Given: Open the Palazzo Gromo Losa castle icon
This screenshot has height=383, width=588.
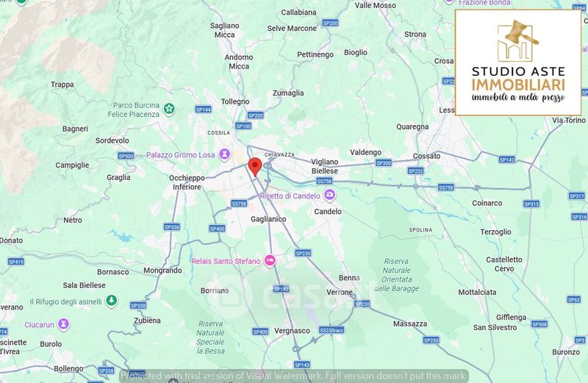Looking at the screenshot, I should click(225, 154).
